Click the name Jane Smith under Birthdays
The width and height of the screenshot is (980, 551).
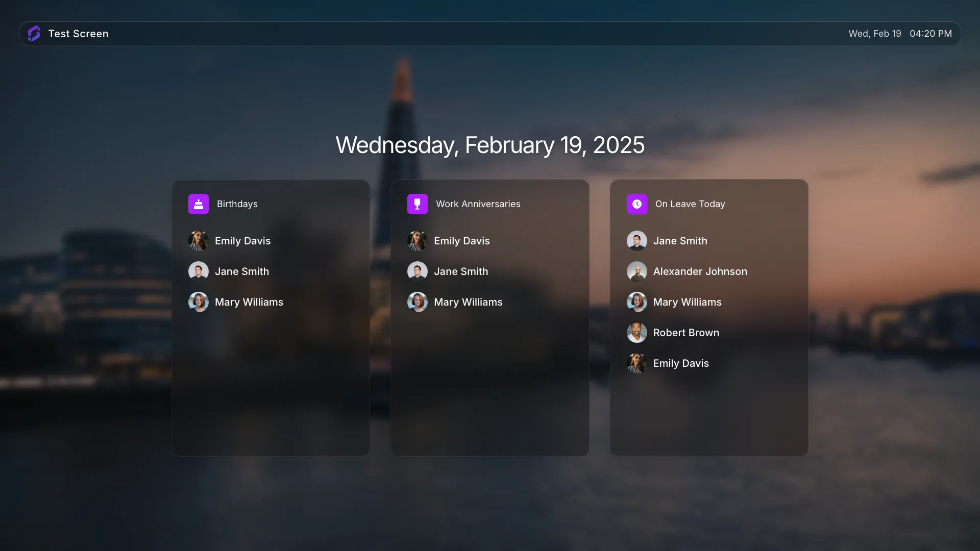242,271
